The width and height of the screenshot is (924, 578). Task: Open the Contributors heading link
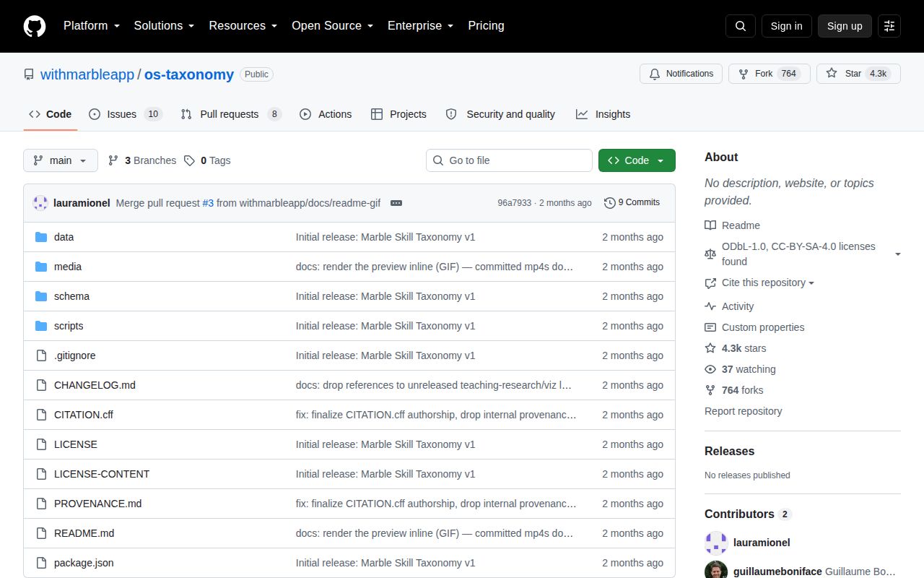click(x=748, y=514)
